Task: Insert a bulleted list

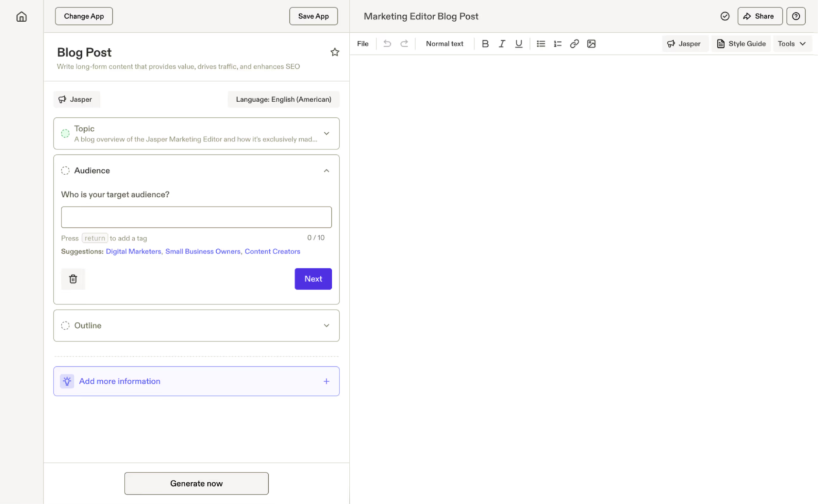Action: pyautogui.click(x=541, y=44)
